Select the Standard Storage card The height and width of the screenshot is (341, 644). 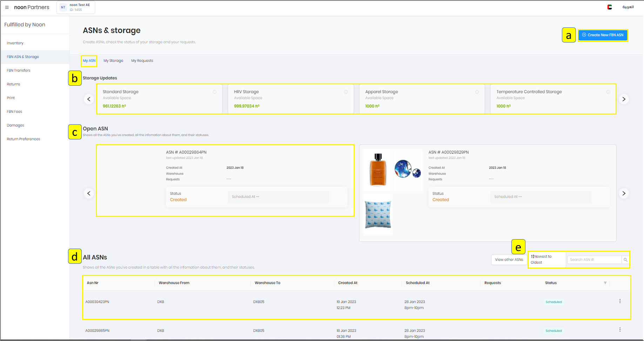pyautogui.click(x=160, y=99)
